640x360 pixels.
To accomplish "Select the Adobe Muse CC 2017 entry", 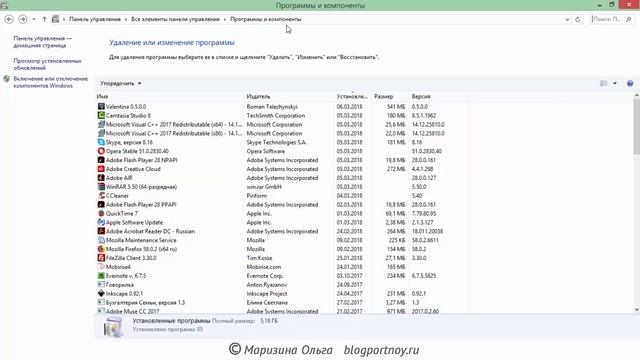I will [x=282, y=311].
